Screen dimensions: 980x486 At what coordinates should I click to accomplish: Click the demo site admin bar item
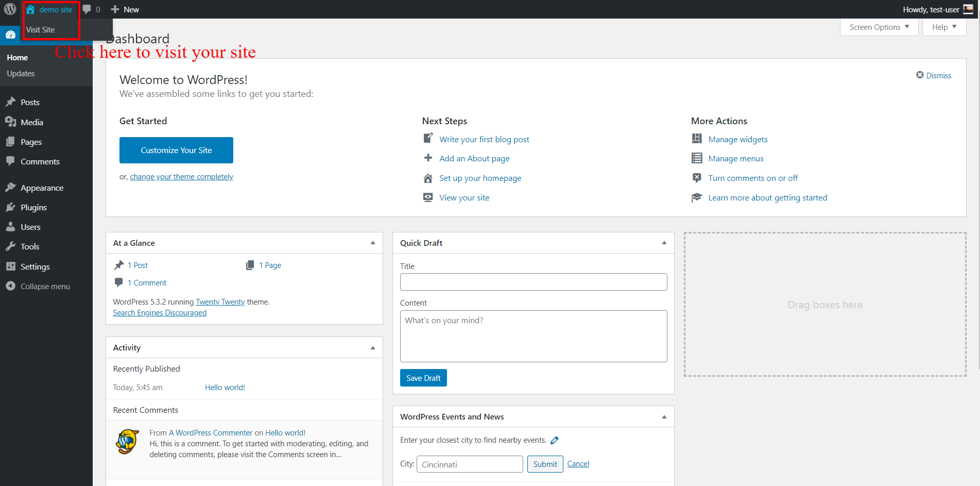click(x=49, y=9)
